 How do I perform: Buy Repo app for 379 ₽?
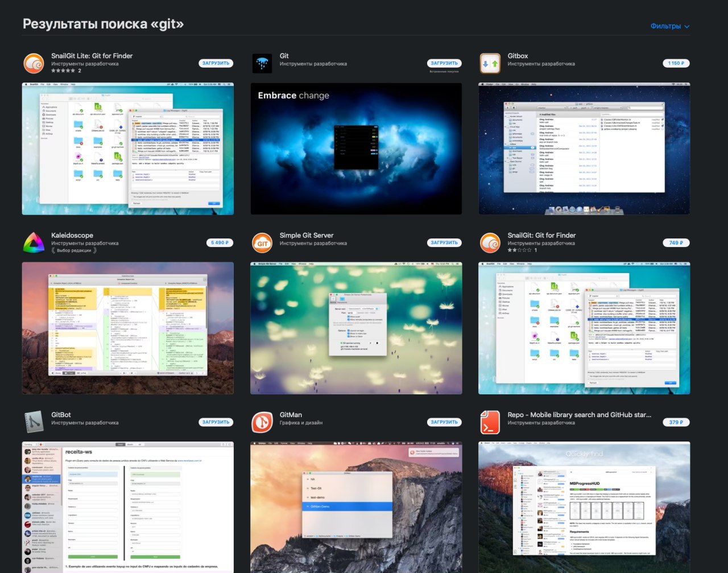click(676, 422)
